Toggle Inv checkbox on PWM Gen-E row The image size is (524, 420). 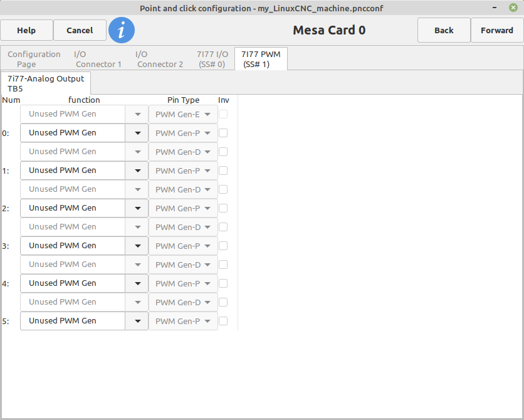tap(223, 114)
